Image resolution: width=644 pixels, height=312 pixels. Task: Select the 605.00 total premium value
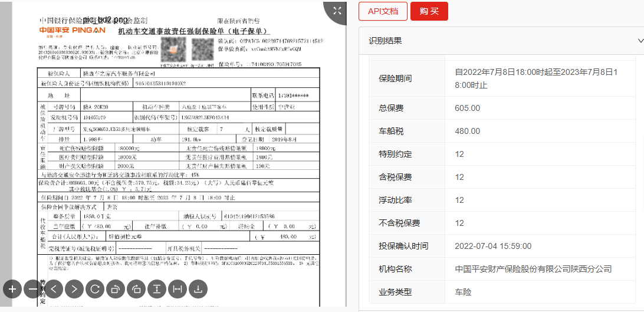point(468,108)
